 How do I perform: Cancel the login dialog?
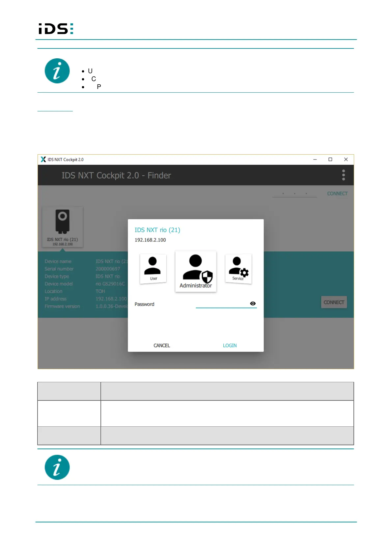[162, 345]
